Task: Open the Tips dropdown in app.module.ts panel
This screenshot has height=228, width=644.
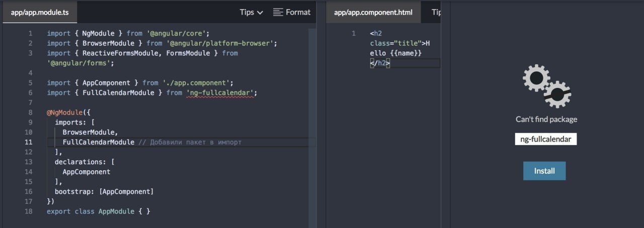Action: coord(251,12)
